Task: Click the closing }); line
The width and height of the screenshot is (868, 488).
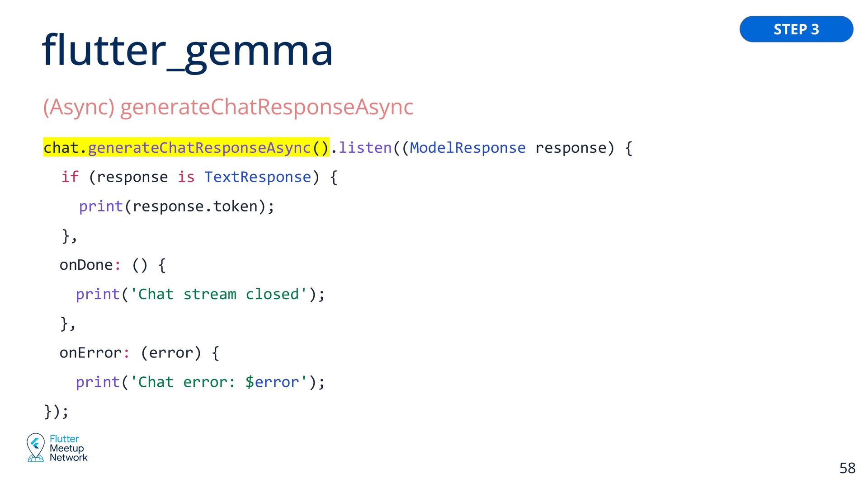Action: click(57, 412)
